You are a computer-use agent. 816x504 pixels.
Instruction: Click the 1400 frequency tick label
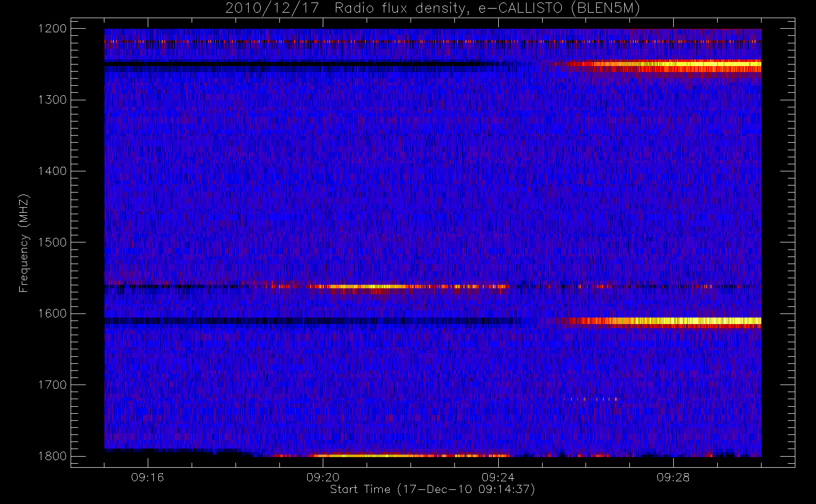tap(52, 171)
